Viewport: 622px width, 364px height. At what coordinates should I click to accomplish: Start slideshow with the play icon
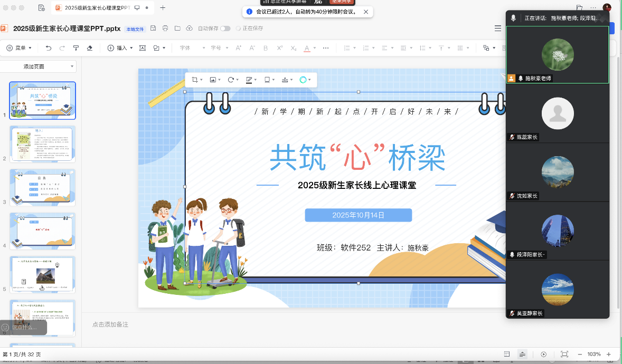[544, 354]
